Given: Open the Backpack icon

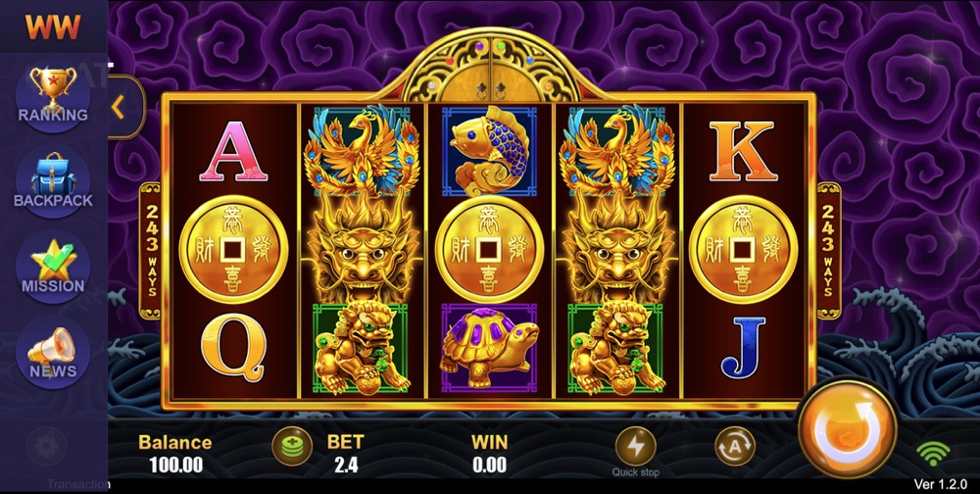Looking at the screenshot, I should click(53, 180).
